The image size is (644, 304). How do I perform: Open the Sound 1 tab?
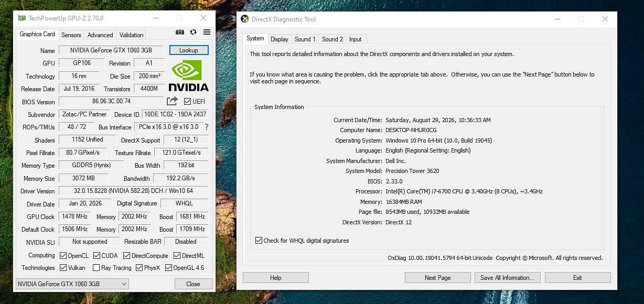click(305, 39)
